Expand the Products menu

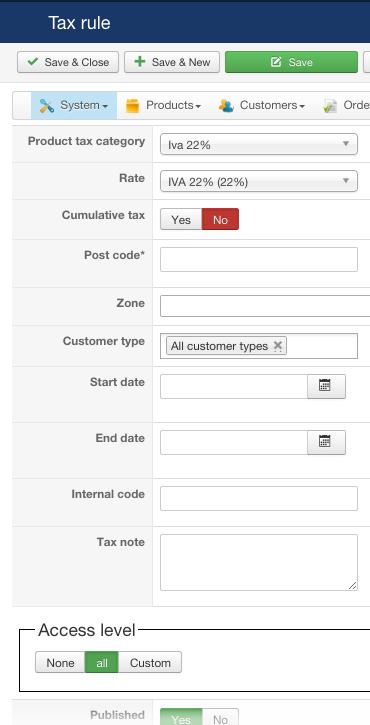(164, 105)
